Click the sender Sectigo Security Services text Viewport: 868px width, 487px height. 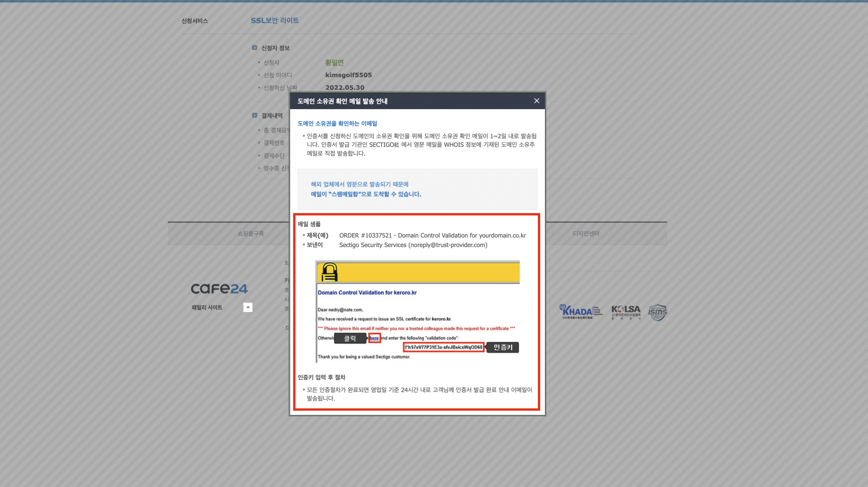pyautogui.click(x=413, y=245)
